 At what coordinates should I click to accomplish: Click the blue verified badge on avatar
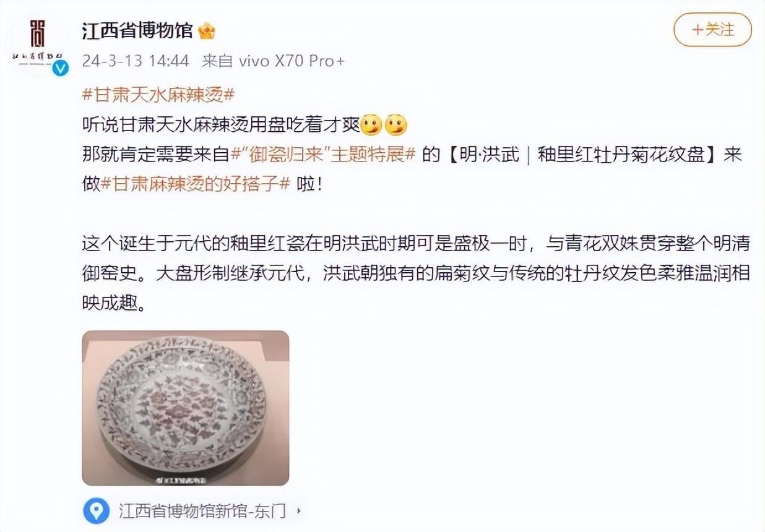[x=61, y=68]
